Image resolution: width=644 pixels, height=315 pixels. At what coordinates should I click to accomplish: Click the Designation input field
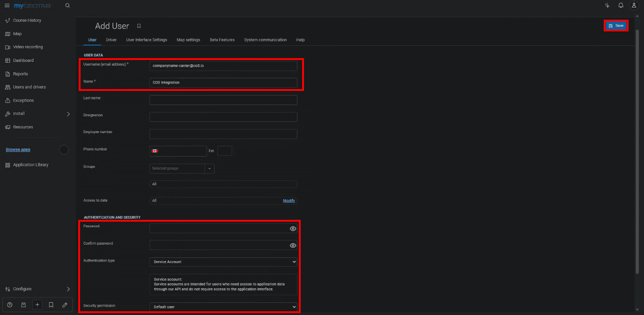tap(223, 117)
